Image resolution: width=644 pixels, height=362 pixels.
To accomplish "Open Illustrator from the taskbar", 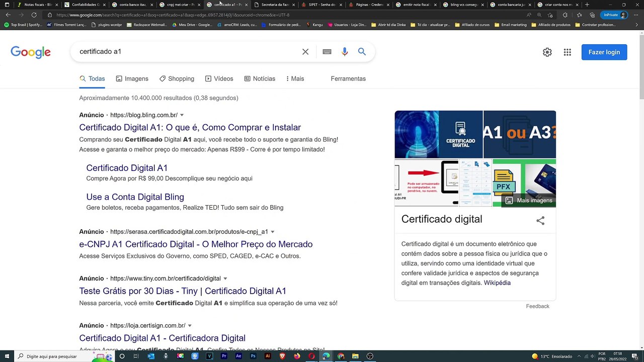I will (268, 356).
